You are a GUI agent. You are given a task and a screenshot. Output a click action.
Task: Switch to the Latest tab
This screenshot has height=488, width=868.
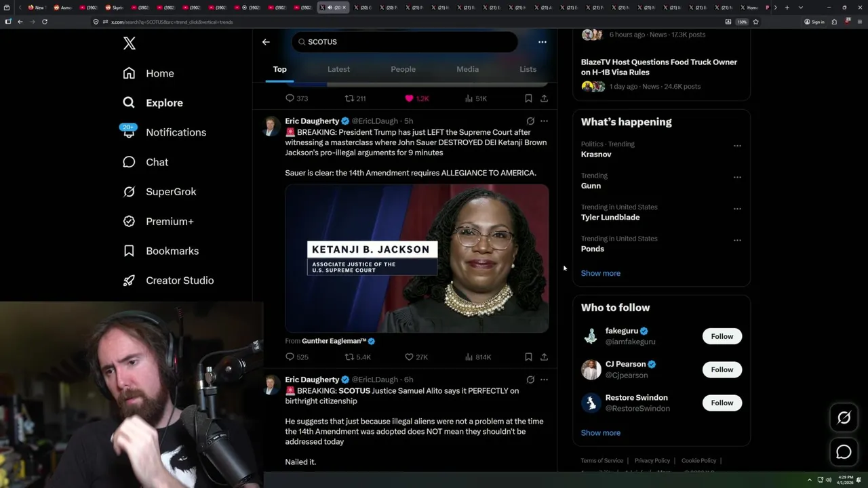pyautogui.click(x=338, y=69)
